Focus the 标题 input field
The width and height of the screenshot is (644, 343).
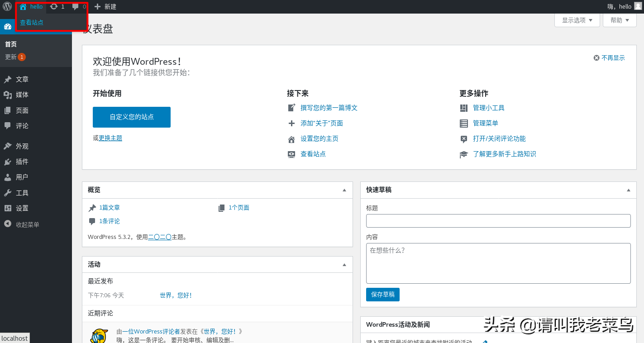pyautogui.click(x=498, y=221)
